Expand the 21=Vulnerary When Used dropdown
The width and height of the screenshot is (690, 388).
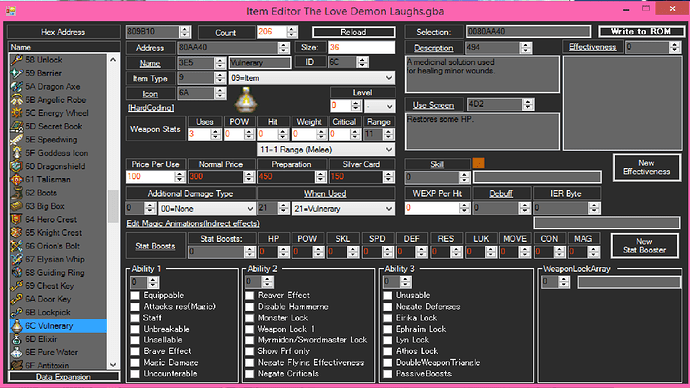tap(343, 209)
